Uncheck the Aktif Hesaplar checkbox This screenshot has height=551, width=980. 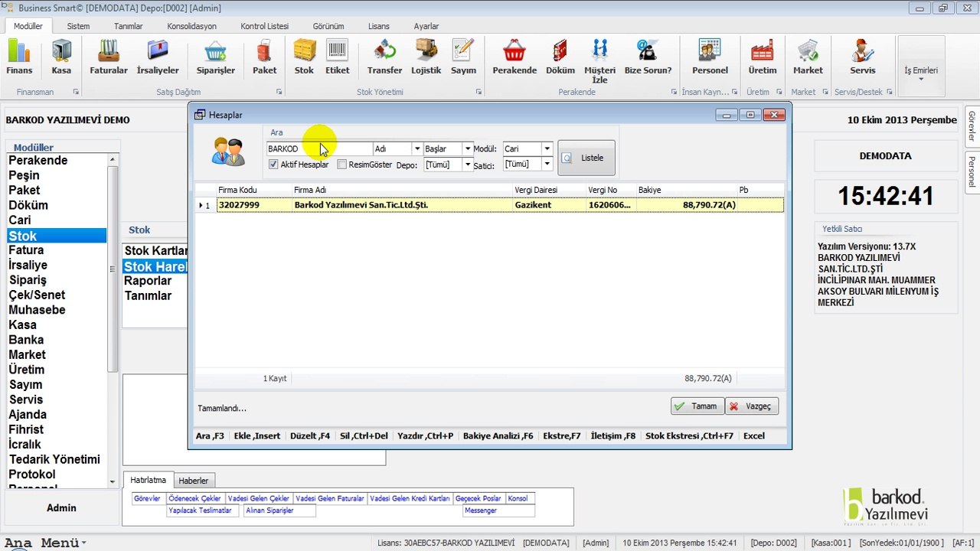tap(273, 165)
